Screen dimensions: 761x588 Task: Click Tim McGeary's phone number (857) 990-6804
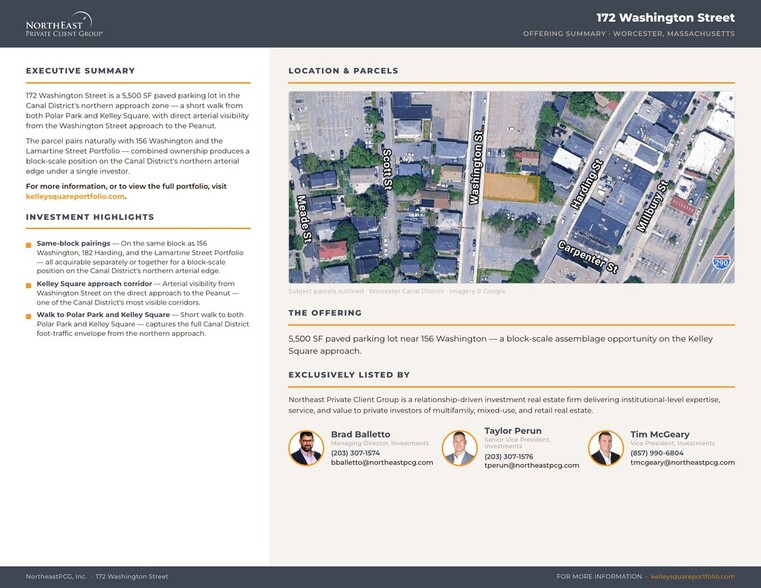pos(657,453)
